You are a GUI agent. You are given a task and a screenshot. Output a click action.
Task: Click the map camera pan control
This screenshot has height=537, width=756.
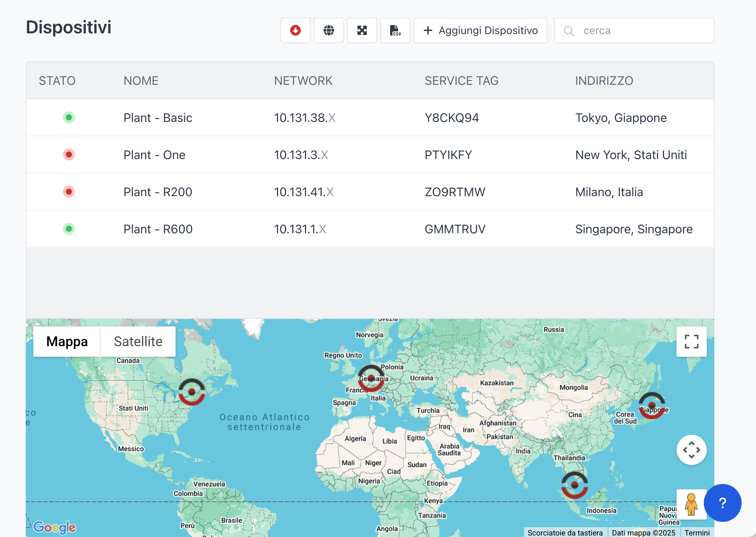pyautogui.click(x=691, y=450)
